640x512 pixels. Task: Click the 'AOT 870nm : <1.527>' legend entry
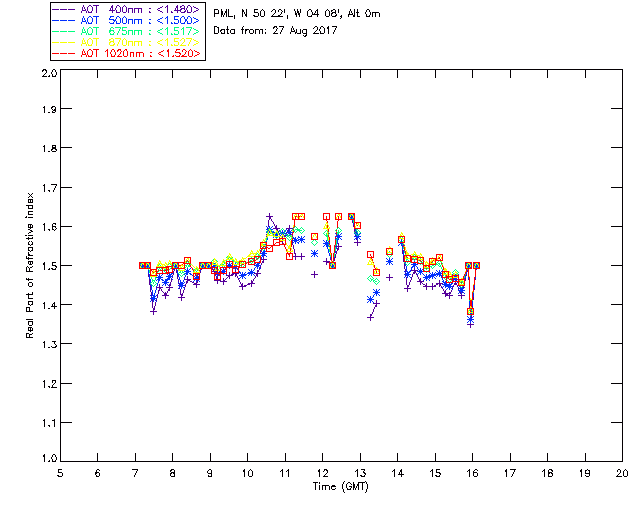coord(127,42)
